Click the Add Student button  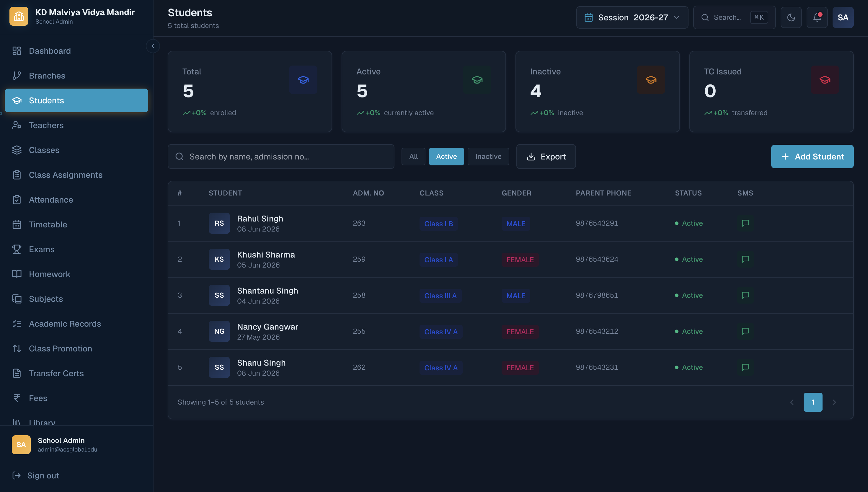(x=812, y=157)
